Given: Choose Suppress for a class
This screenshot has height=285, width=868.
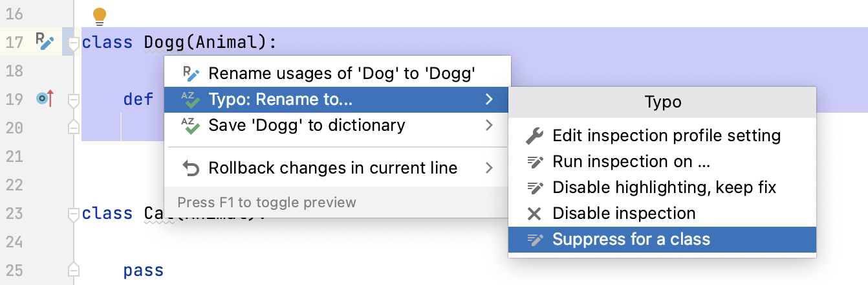Looking at the screenshot, I should (x=631, y=240).
